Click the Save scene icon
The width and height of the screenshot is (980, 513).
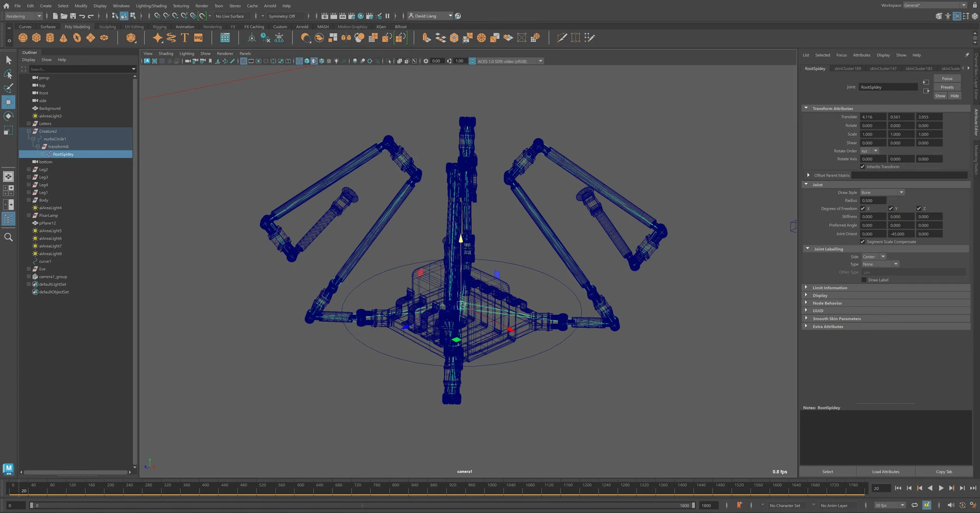tap(73, 16)
